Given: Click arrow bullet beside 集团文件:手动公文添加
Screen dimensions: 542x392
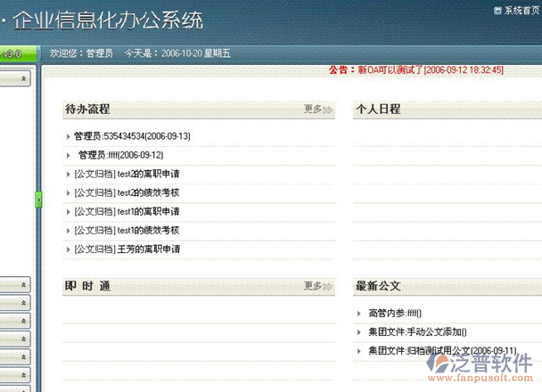Looking at the screenshot, I should pos(358,332).
